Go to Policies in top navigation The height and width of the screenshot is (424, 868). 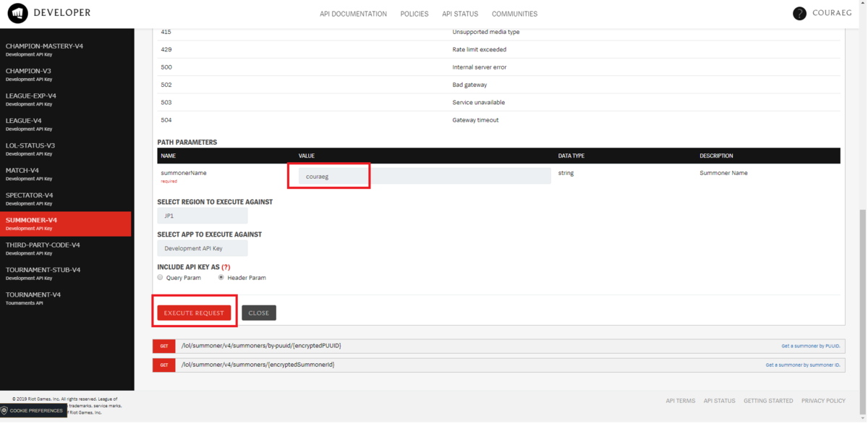coord(414,14)
